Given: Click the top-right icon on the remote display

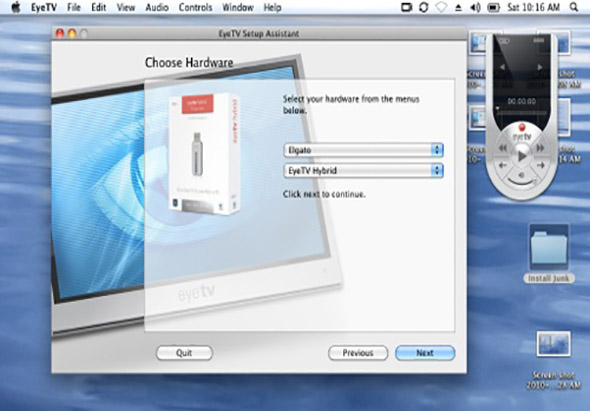Looking at the screenshot, I should (539, 40).
